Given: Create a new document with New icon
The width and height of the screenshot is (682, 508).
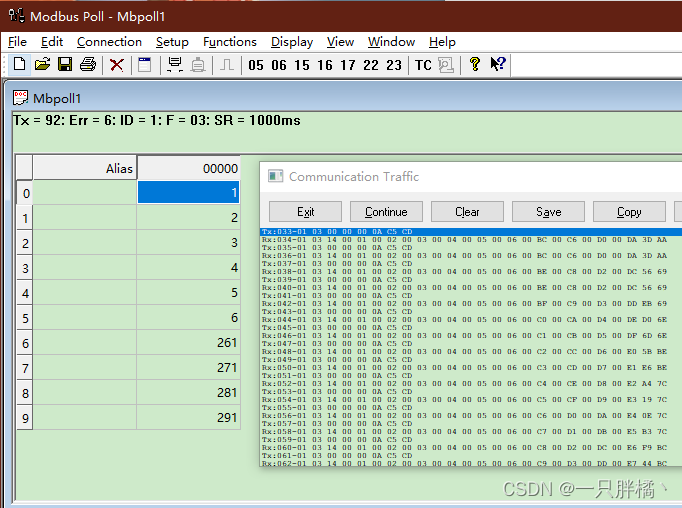Looking at the screenshot, I should (x=20, y=65).
